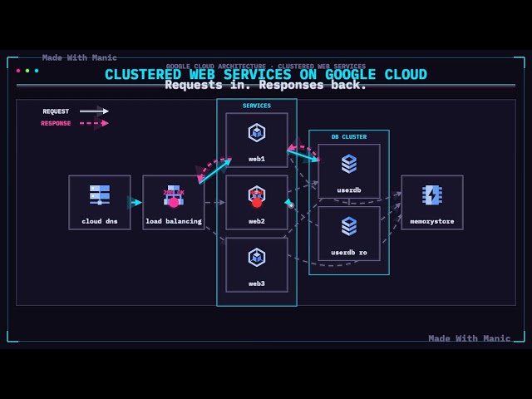Click the userdb database stack icon
This screenshot has height=399, width=532.
tap(349, 164)
